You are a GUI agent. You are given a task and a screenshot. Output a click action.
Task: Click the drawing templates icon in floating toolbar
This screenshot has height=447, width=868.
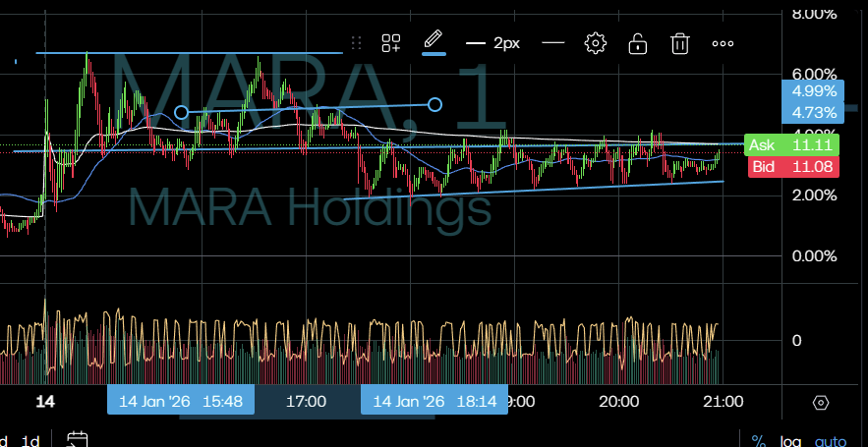(391, 43)
